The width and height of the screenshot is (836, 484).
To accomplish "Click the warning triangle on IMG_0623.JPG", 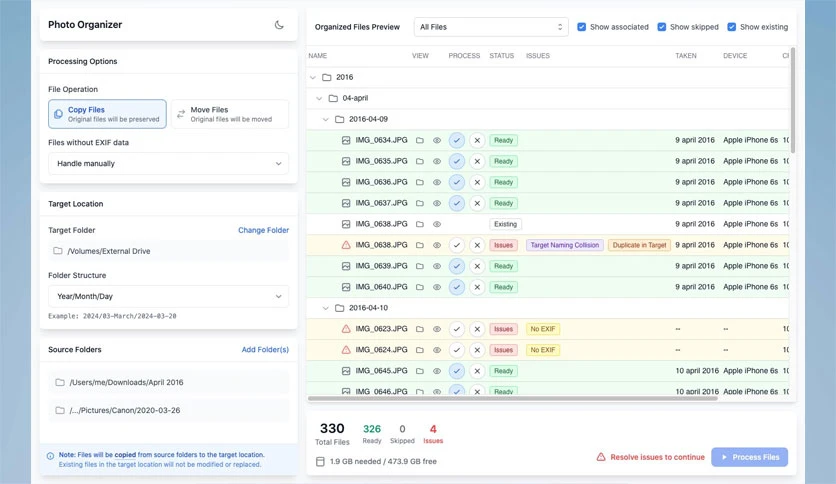I will click(346, 329).
